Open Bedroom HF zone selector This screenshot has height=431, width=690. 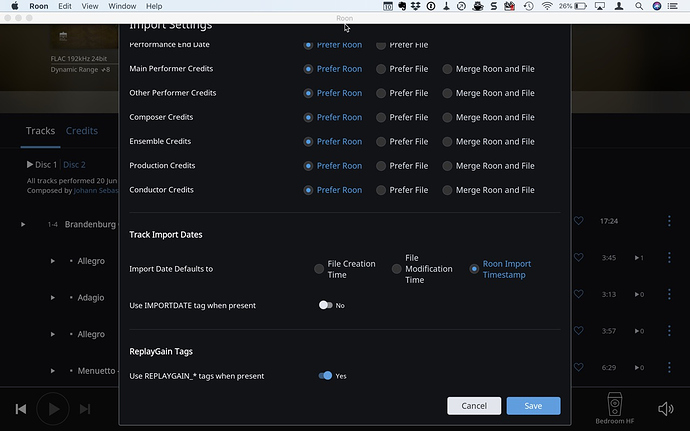[615, 408]
